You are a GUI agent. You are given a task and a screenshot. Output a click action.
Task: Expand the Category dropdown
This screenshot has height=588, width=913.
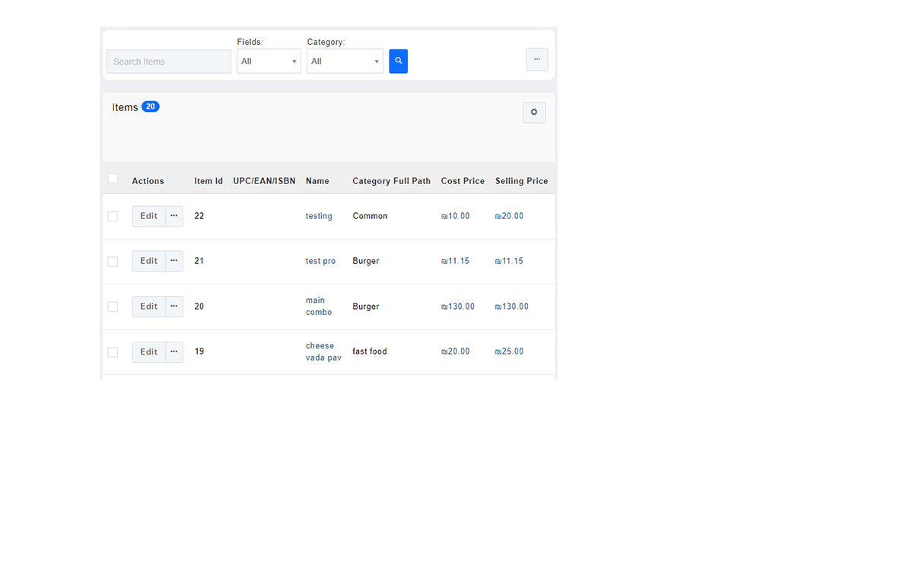coord(345,62)
